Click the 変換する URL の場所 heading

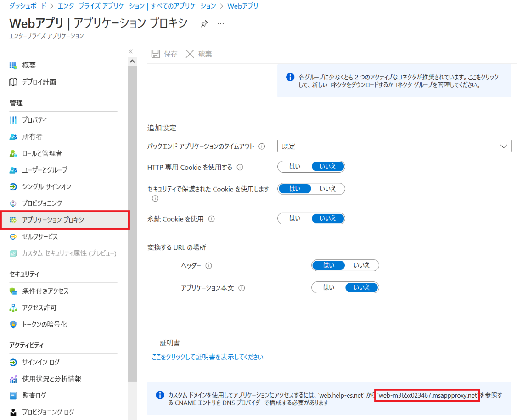coord(177,247)
